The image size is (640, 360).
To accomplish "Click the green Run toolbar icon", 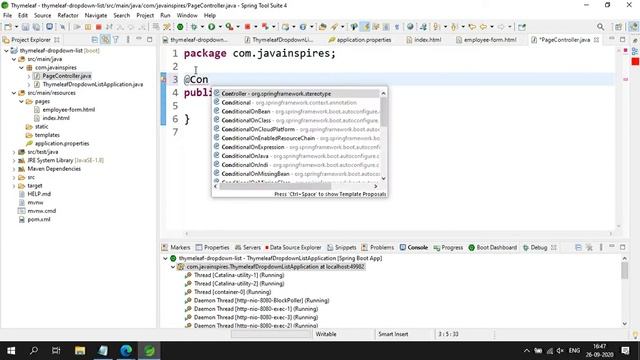I will [x=211, y=27].
